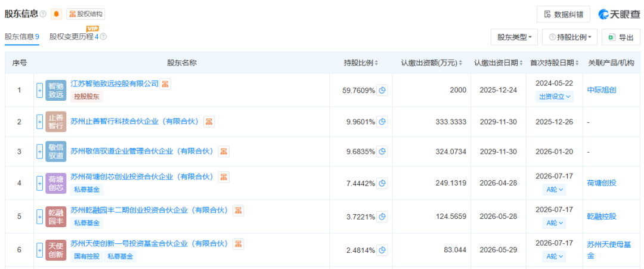Click the help icon beside 股东信息 title

click(43, 14)
